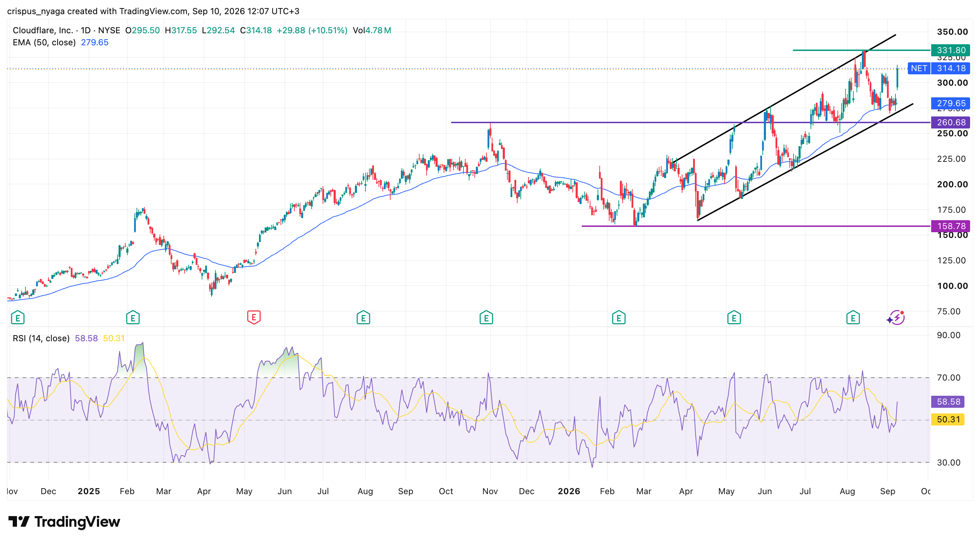Click the 75.00 price axis tick

[949, 311]
